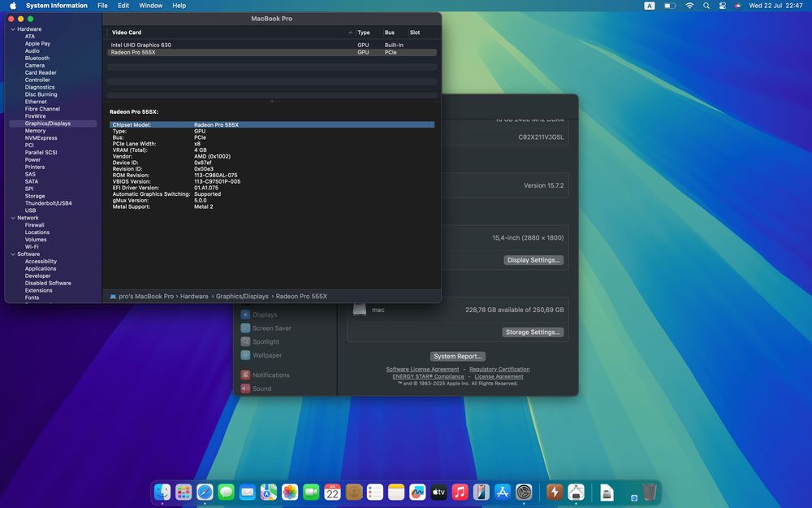
Task: Open Software License Agreement link
Action: 422,370
